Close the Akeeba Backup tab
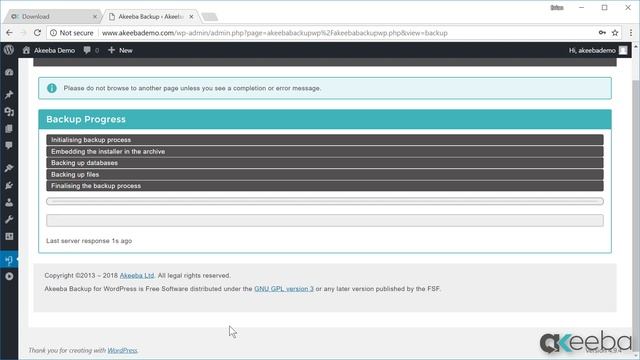The image size is (640, 360). coord(191,17)
